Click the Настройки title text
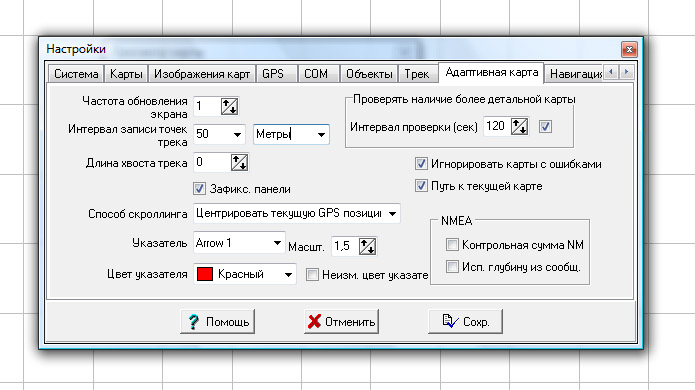The image size is (695, 390). coord(76,49)
